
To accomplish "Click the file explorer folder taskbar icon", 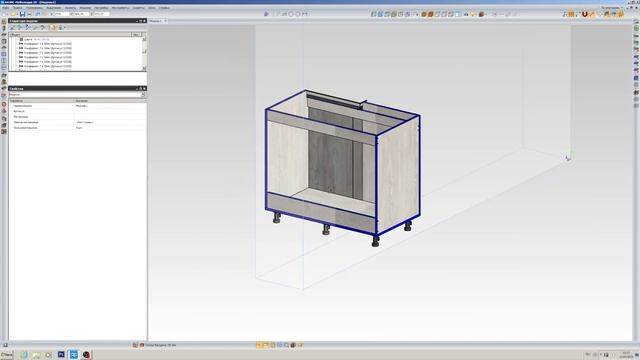I will [36, 355].
